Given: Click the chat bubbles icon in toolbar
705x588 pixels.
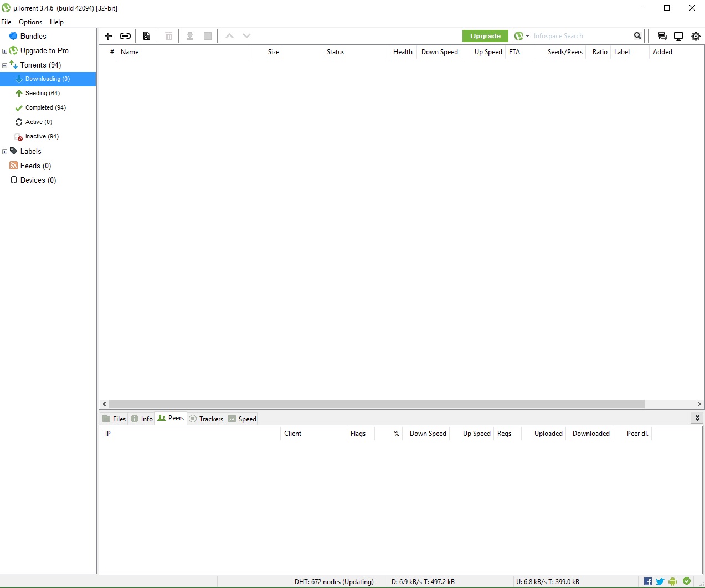Looking at the screenshot, I should point(662,36).
